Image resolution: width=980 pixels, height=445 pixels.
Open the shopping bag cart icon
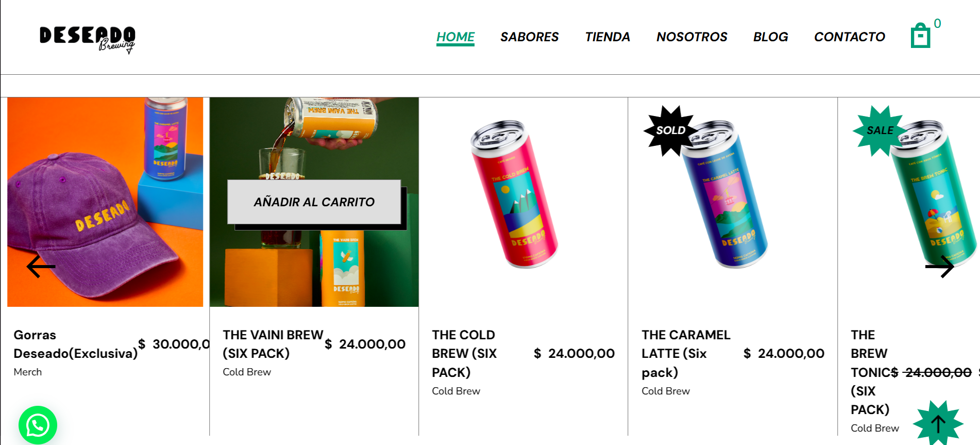pos(921,36)
